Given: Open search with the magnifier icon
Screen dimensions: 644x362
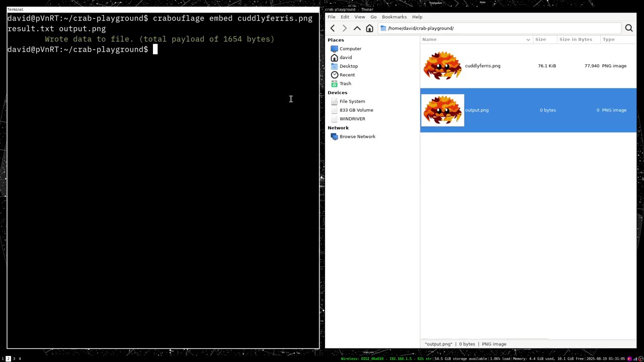Looking at the screenshot, I should tap(629, 28).
